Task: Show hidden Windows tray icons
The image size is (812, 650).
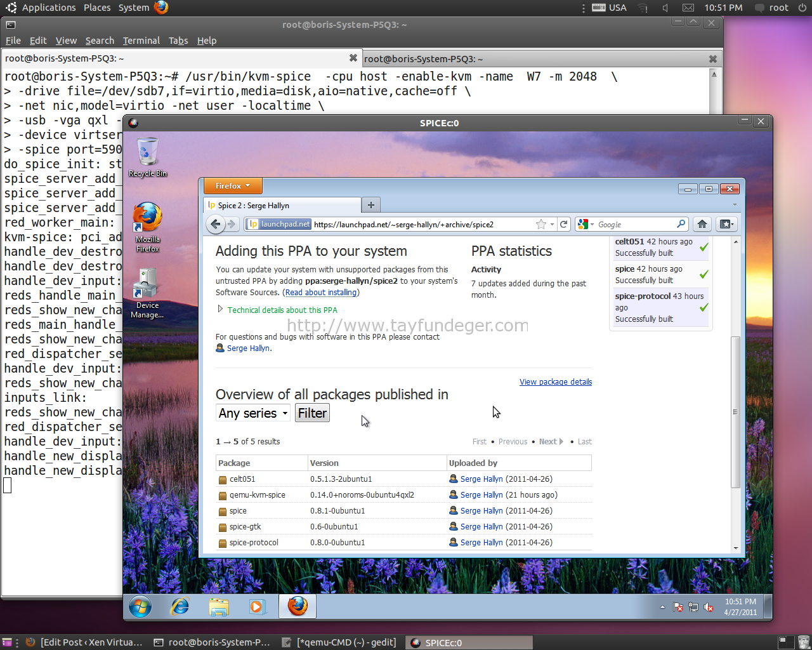Action: pos(662,607)
